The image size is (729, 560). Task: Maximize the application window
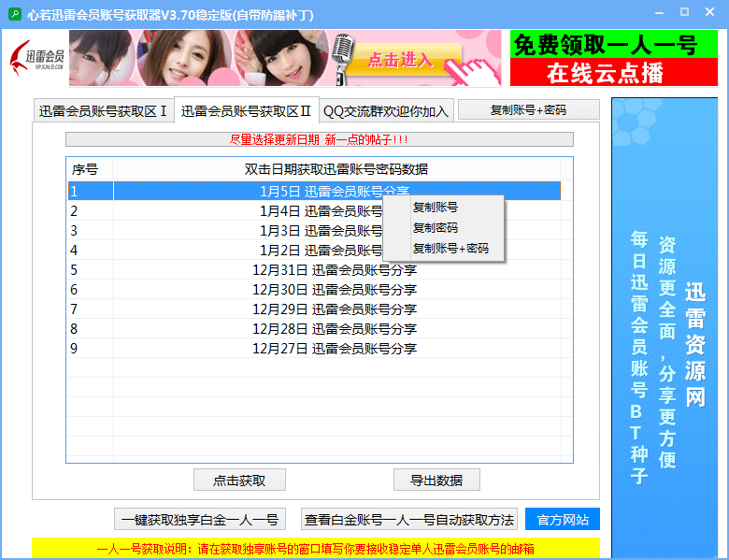(x=684, y=12)
